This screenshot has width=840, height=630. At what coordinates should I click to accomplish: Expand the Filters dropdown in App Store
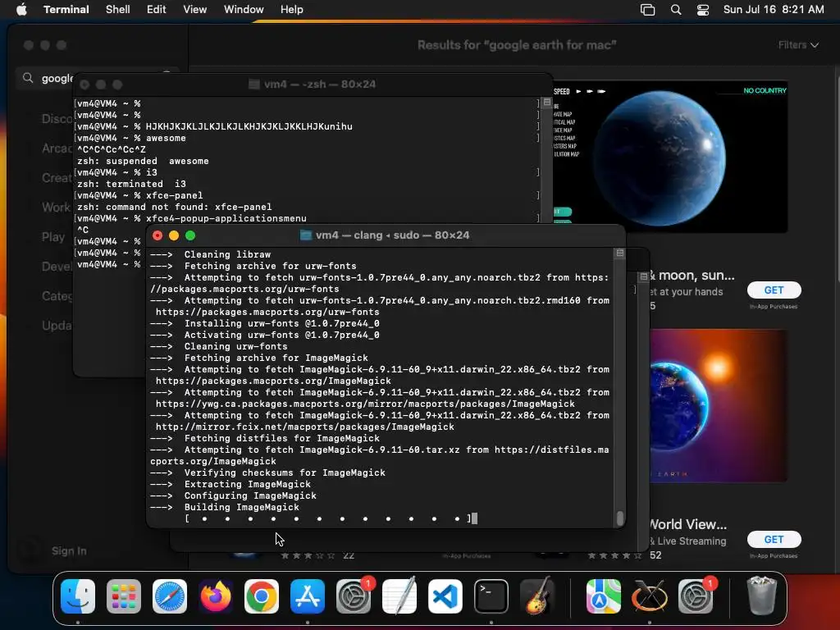pyautogui.click(x=798, y=45)
